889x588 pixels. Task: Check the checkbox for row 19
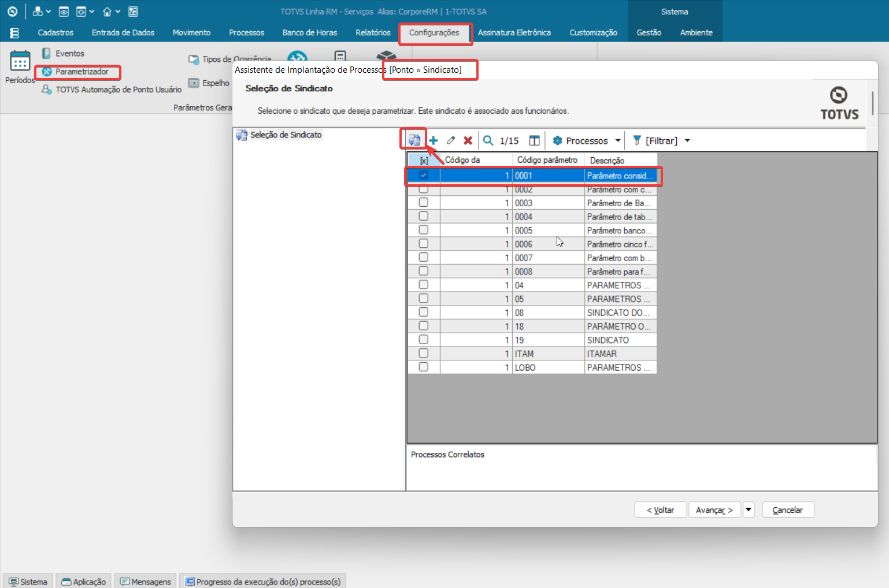pos(424,340)
